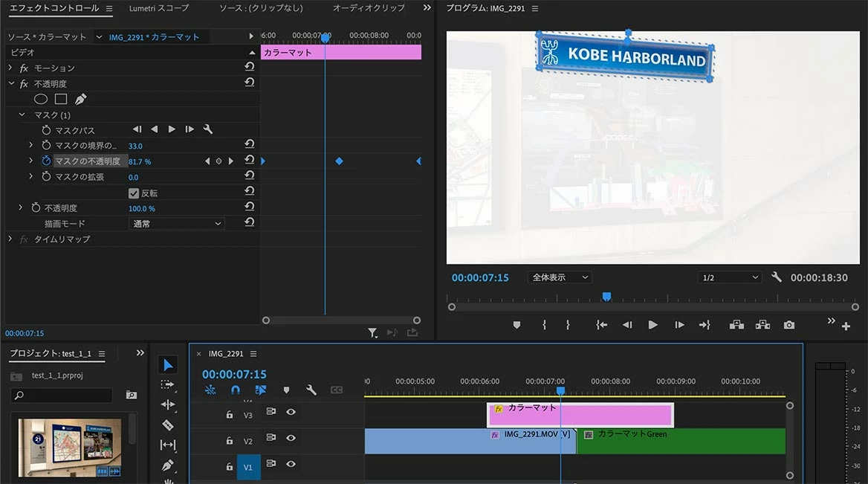Toggle animation stopwatch for マスクの拡張
The height and width of the screenshot is (484, 868).
click(x=46, y=176)
